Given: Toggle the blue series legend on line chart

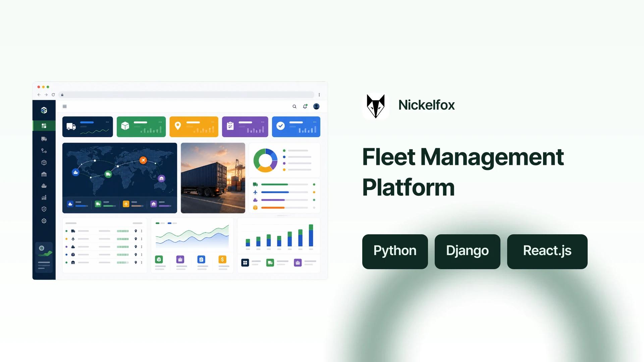Looking at the screenshot, I should click(x=172, y=223).
